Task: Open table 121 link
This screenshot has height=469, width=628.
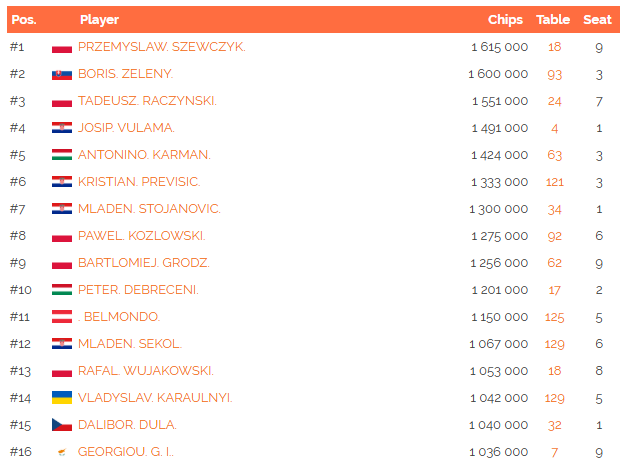Action: (x=554, y=182)
